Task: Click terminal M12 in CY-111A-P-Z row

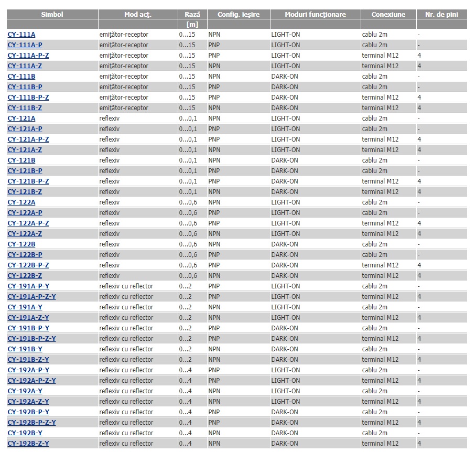Action: coord(380,56)
